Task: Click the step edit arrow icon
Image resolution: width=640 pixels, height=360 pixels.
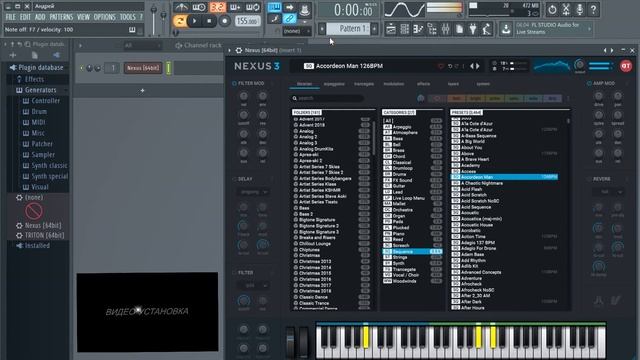Action: [289, 7]
